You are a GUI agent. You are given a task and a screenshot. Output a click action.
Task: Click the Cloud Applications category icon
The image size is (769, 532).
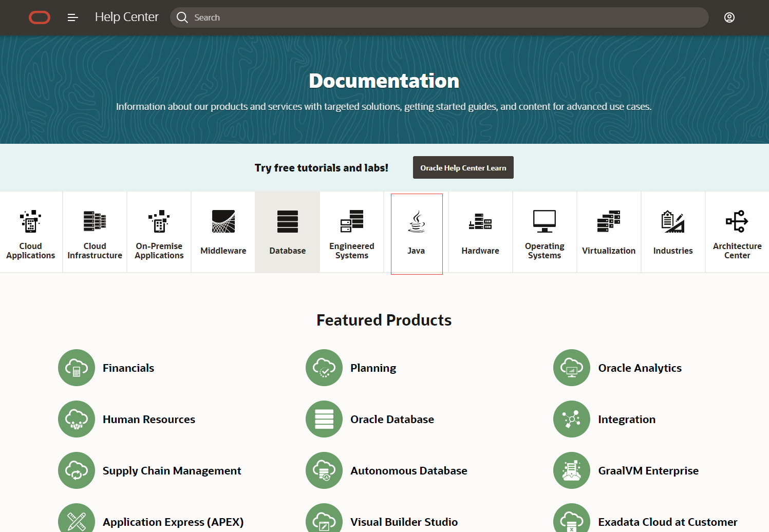pos(31,221)
